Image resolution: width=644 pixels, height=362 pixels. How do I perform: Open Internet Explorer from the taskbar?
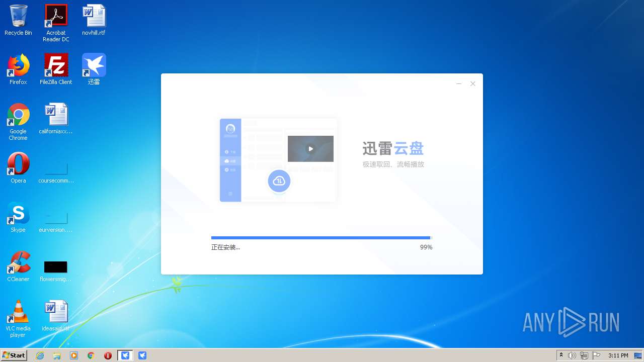40,355
